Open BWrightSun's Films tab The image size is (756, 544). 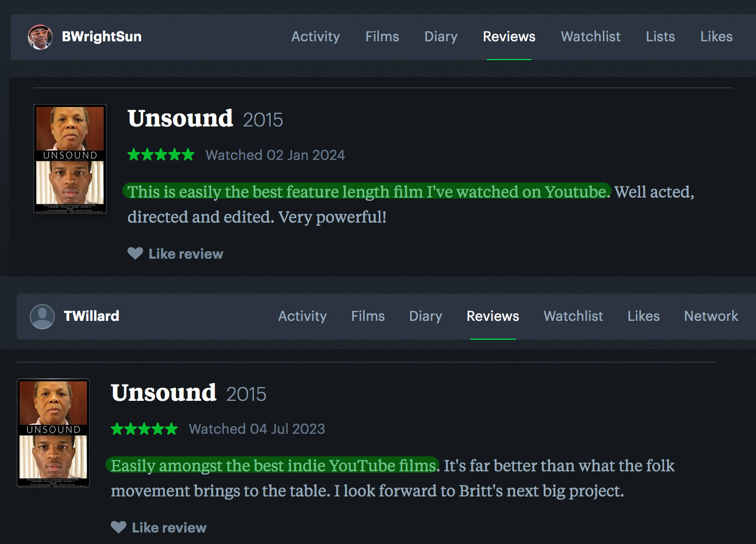pyautogui.click(x=382, y=37)
